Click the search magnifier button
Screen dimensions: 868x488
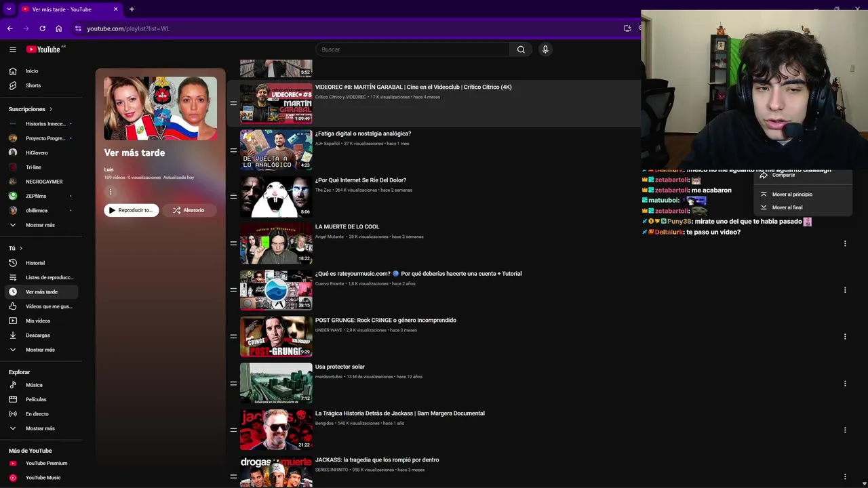[x=521, y=49]
